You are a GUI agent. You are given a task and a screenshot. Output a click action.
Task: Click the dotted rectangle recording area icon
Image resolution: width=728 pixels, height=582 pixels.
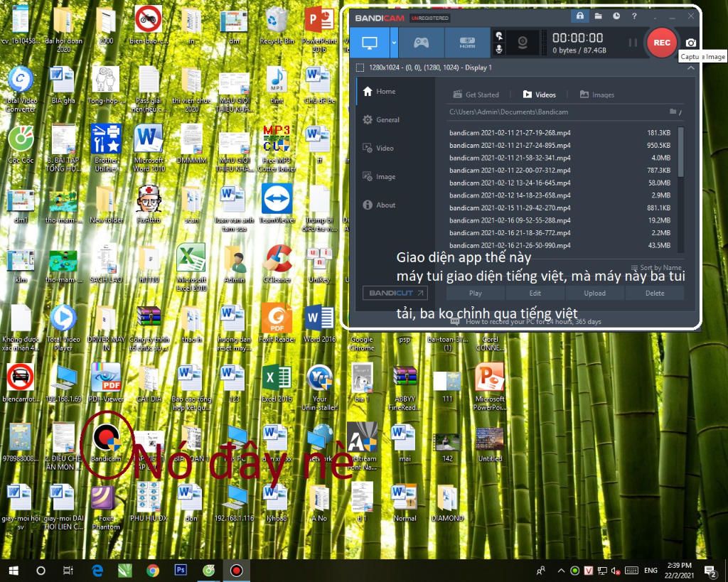[360, 68]
